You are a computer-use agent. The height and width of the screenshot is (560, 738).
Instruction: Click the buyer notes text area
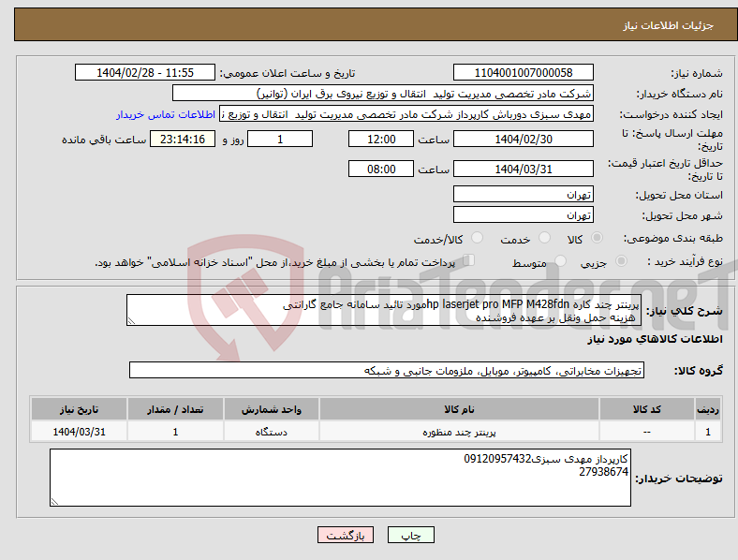pyautogui.click(x=340, y=478)
